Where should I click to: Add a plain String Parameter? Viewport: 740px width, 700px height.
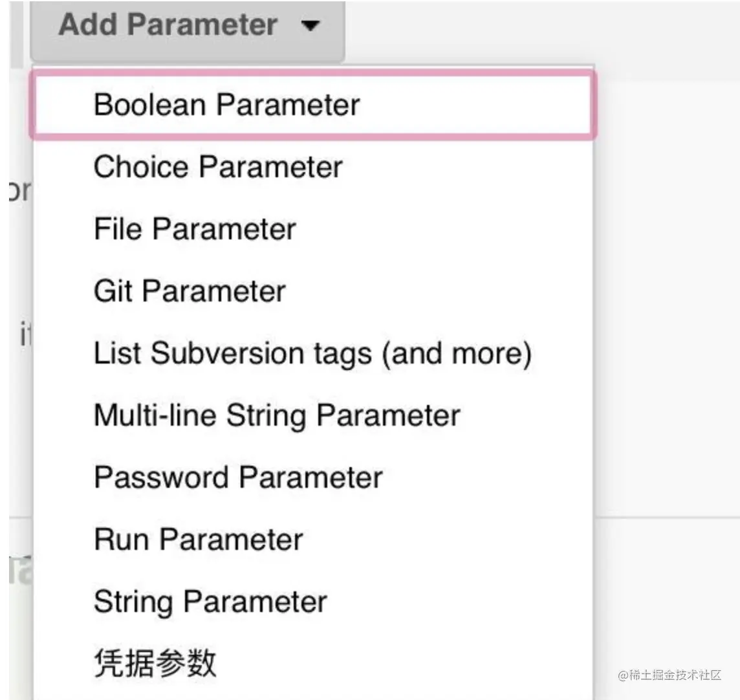pyautogui.click(x=210, y=602)
